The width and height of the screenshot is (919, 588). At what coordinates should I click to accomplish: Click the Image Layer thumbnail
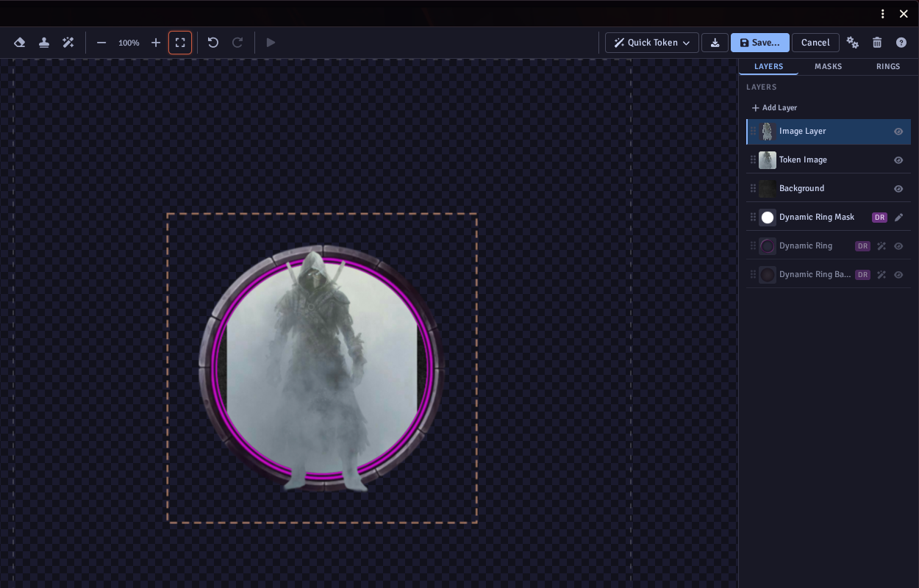[768, 132]
